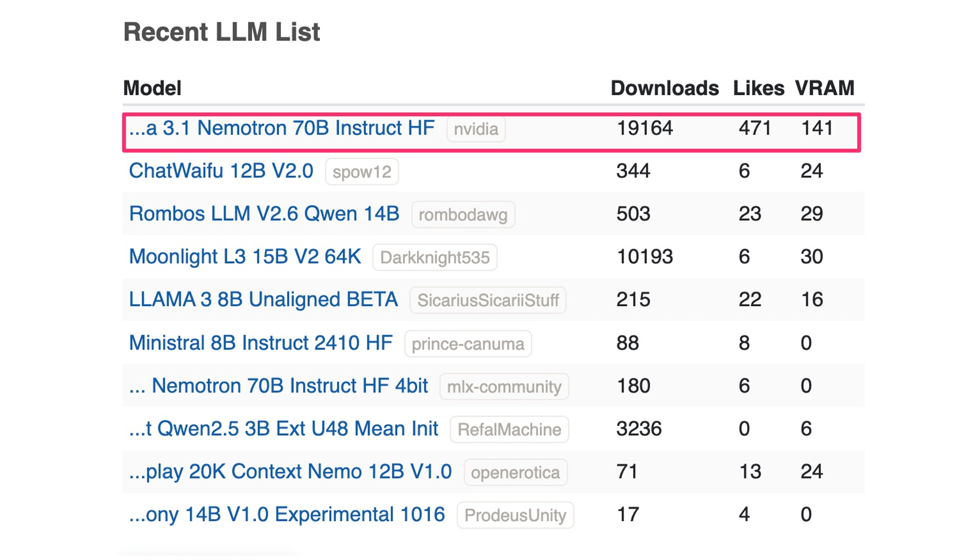The image size is (980, 560).
Task: Click the Darkknight535 author tag
Action: click(434, 257)
